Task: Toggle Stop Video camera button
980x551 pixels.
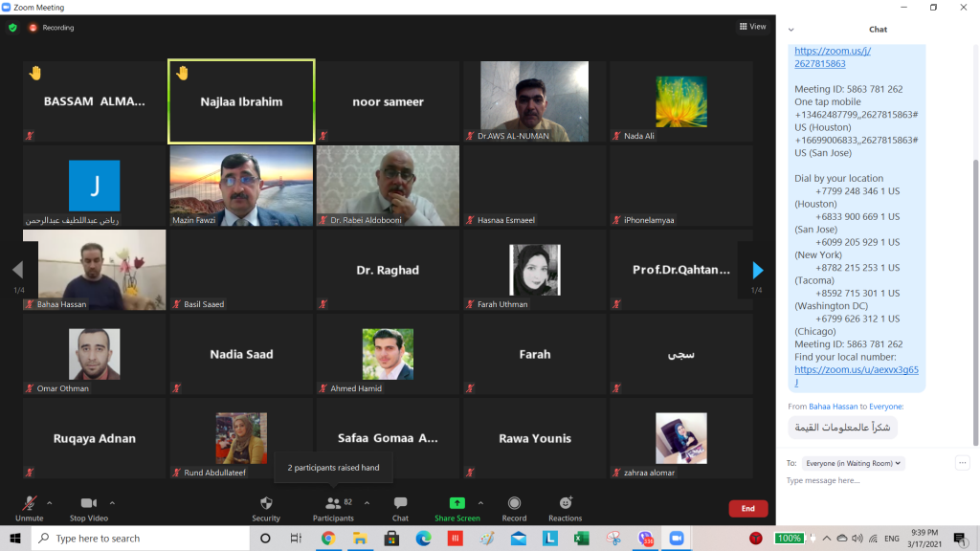Action: coord(89,503)
